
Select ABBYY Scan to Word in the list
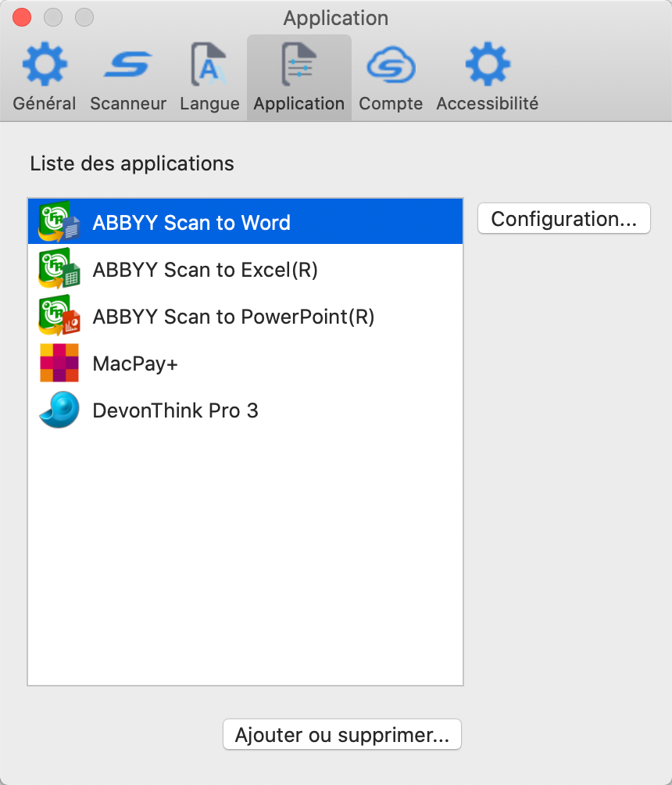click(x=245, y=222)
